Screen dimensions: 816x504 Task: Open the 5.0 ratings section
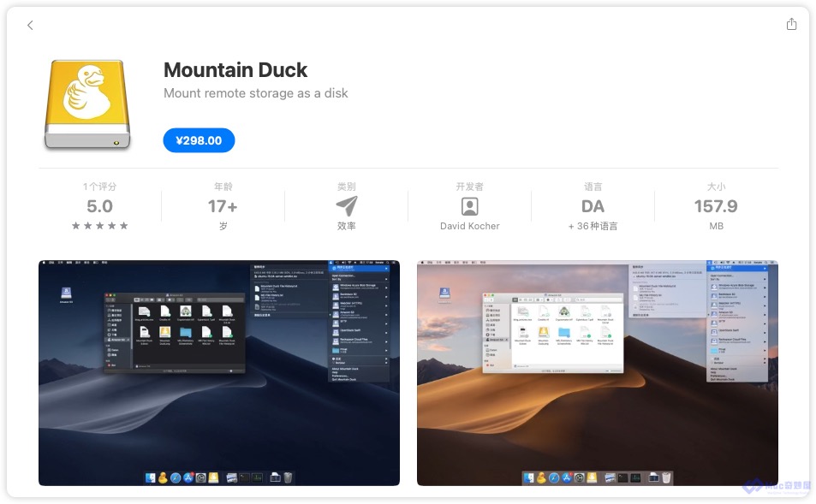pos(99,206)
